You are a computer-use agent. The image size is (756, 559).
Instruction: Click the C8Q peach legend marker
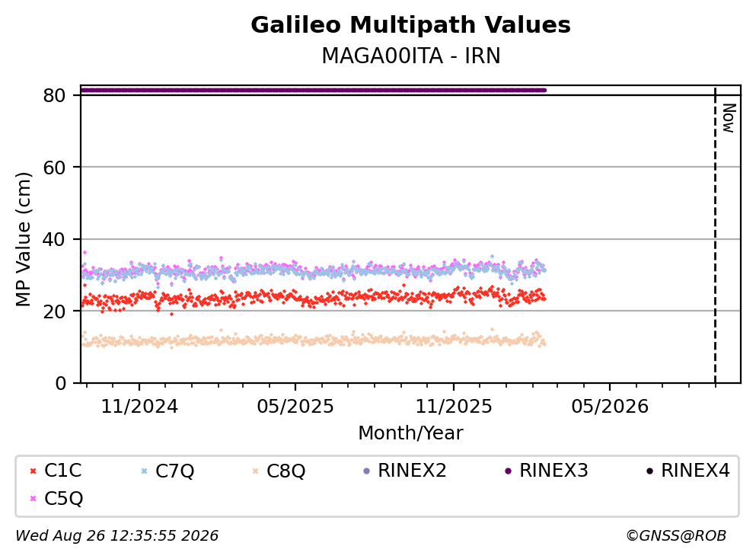(255, 471)
